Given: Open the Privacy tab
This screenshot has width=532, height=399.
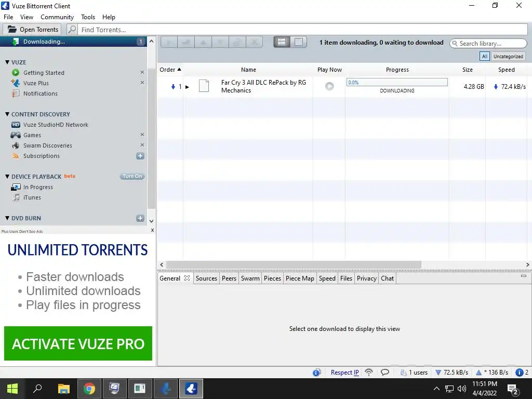Looking at the screenshot, I should coord(366,278).
